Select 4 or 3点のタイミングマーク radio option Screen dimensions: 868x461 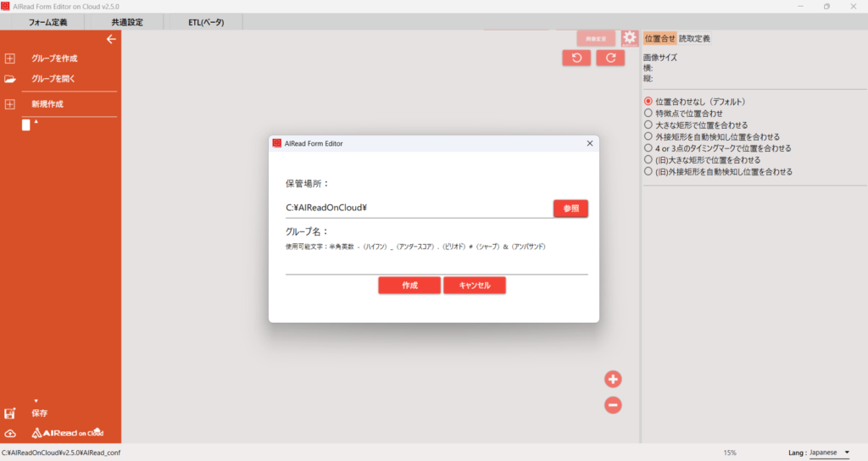click(x=648, y=147)
